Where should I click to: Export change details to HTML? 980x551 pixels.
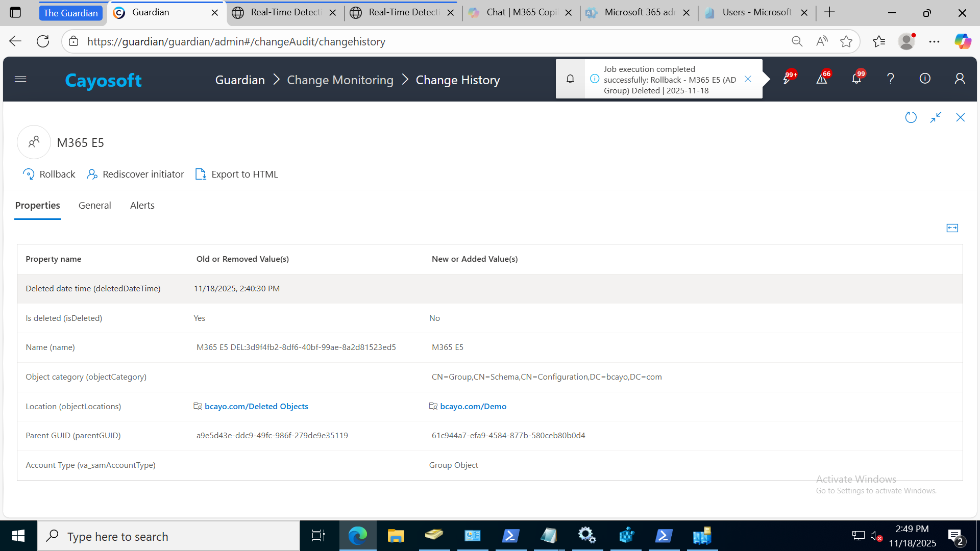click(x=237, y=174)
